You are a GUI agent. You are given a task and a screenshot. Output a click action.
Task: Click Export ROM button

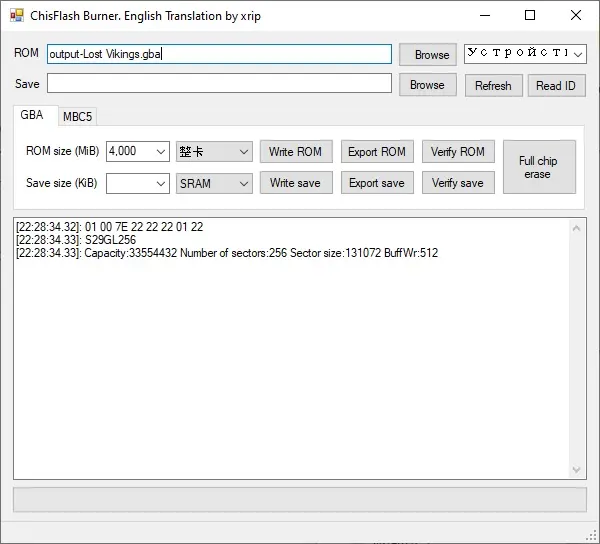pyautogui.click(x=376, y=152)
